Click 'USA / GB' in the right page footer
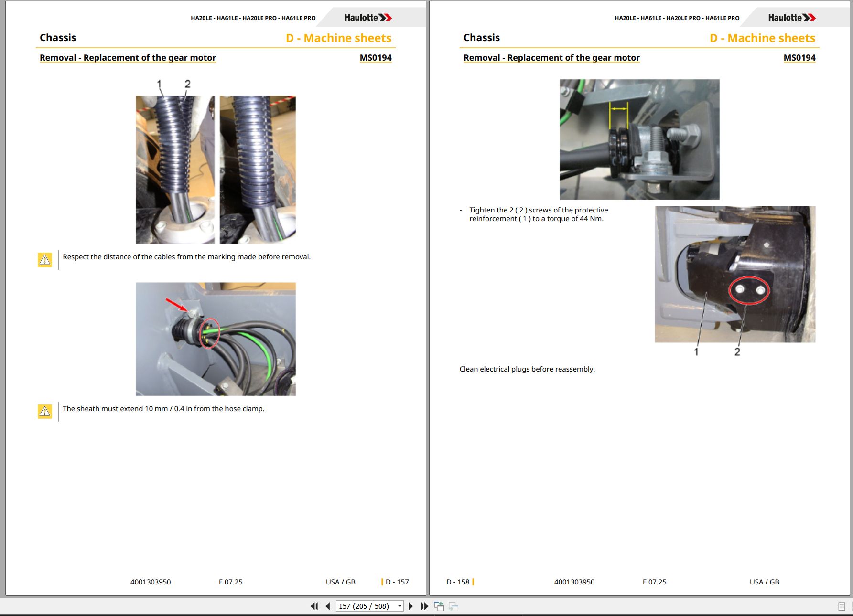This screenshot has height=616, width=853. click(x=765, y=582)
